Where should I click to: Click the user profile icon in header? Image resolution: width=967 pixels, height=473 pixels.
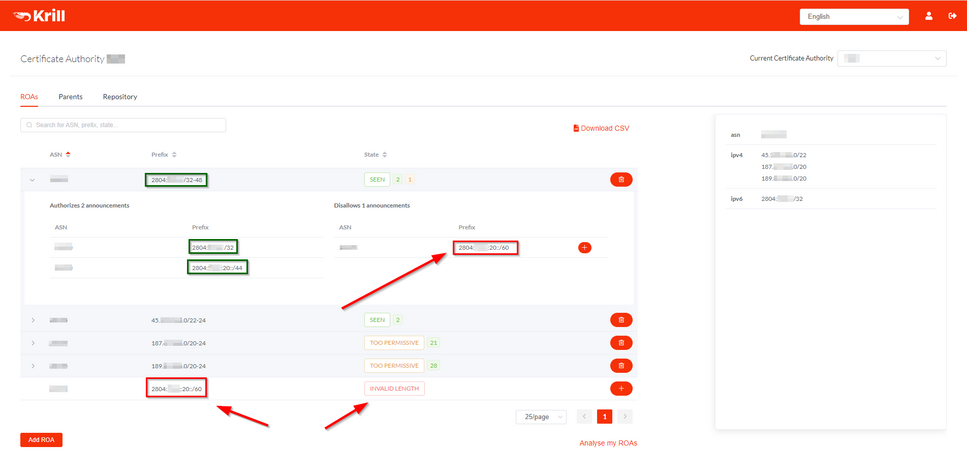(929, 16)
